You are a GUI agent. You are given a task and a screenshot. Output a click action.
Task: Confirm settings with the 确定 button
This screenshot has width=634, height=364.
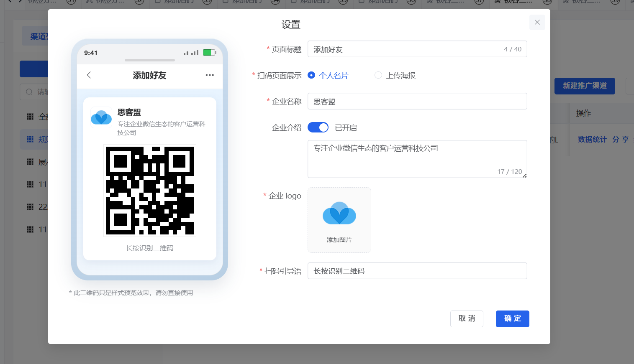point(513,318)
